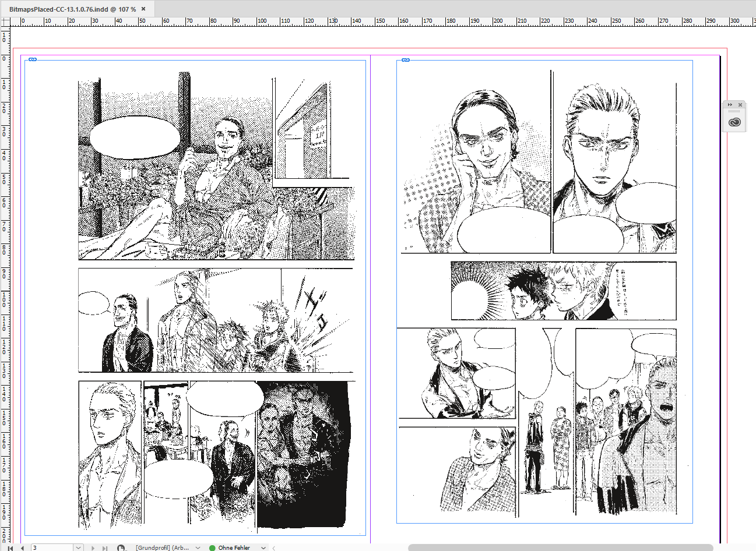Open the Creative Cloud Libraries panel icon
This screenshot has width=756, height=551.
[734, 122]
